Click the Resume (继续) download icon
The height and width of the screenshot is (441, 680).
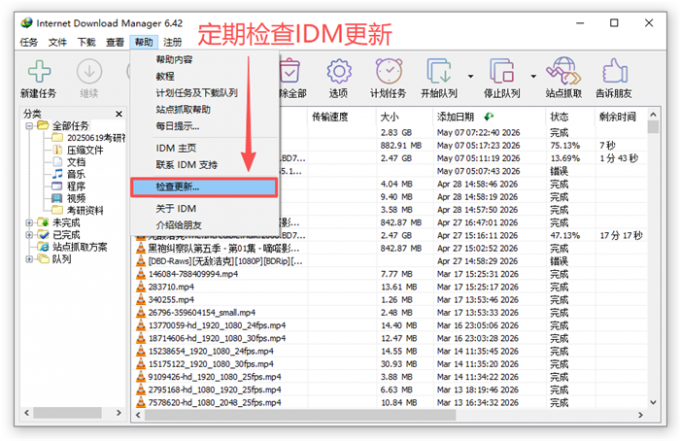click(89, 72)
